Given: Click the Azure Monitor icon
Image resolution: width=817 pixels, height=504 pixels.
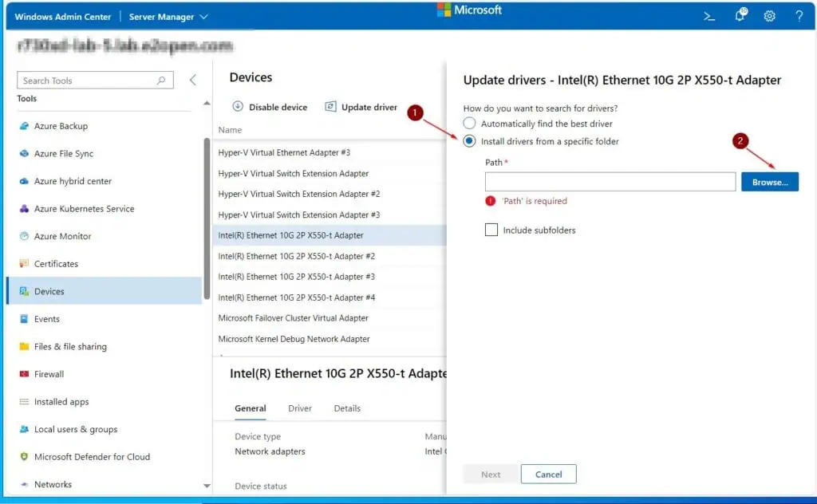Looking at the screenshot, I should [x=24, y=236].
